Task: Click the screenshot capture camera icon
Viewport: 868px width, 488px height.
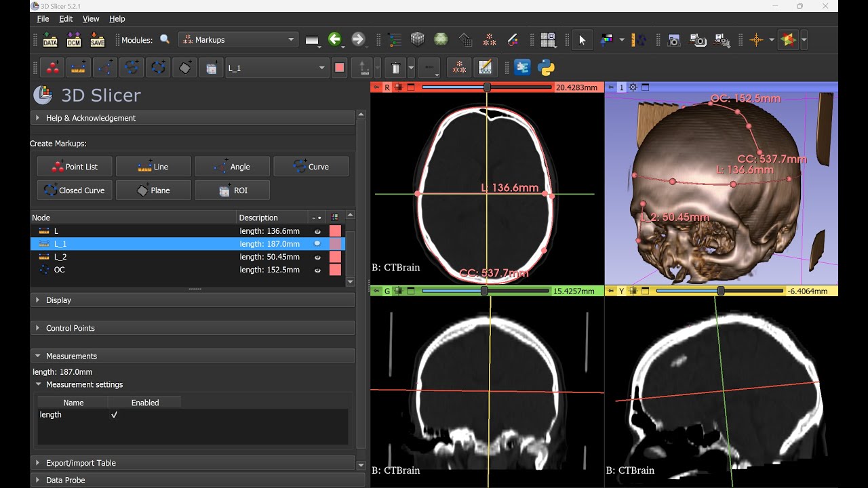Action: click(x=673, y=40)
